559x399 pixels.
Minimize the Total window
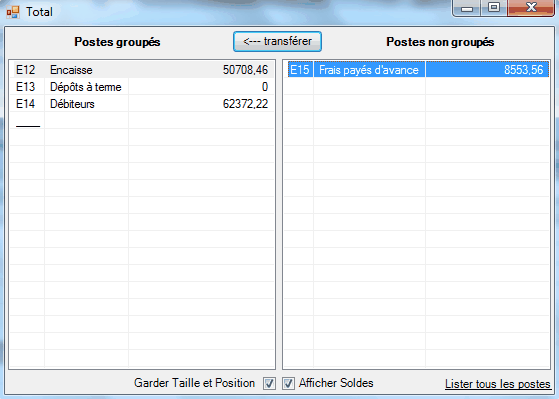(467, 8)
